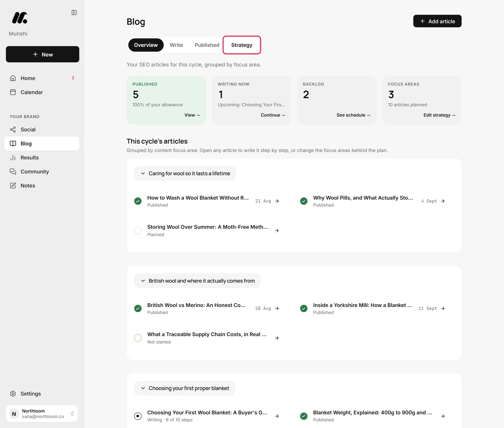
Task: Collapse Choosing your first proper blanket group
Action: pyautogui.click(x=185, y=388)
